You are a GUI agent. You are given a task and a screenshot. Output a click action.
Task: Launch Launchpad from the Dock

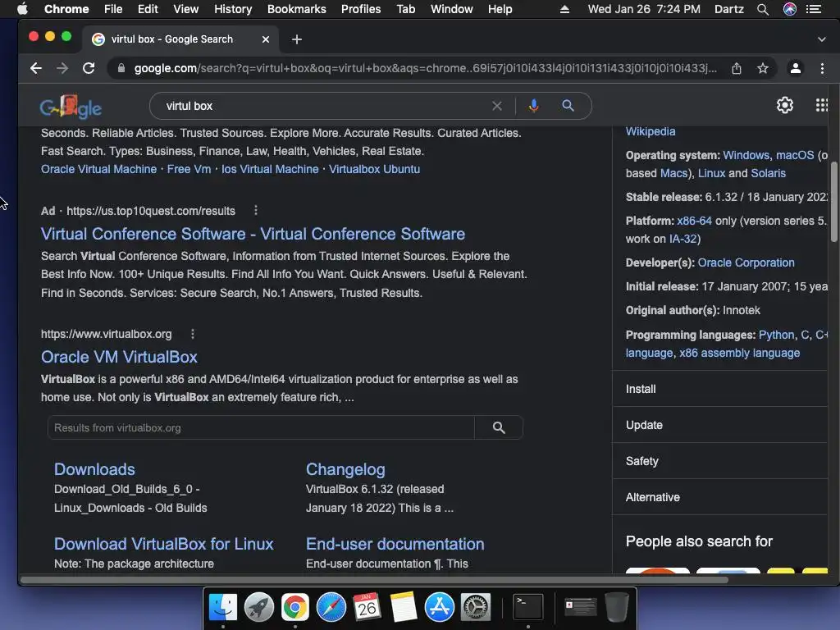coord(258,607)
